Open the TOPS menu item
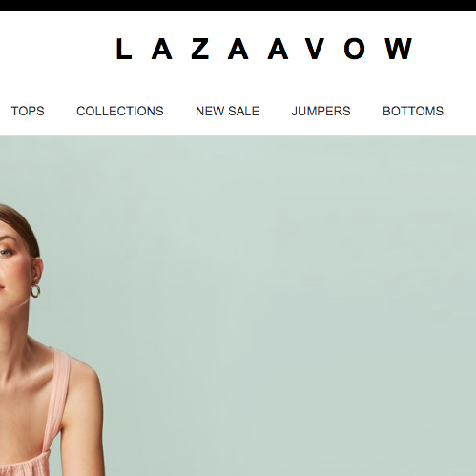The width and height of the screenshot is (476, 476). [x=28, y=111]
